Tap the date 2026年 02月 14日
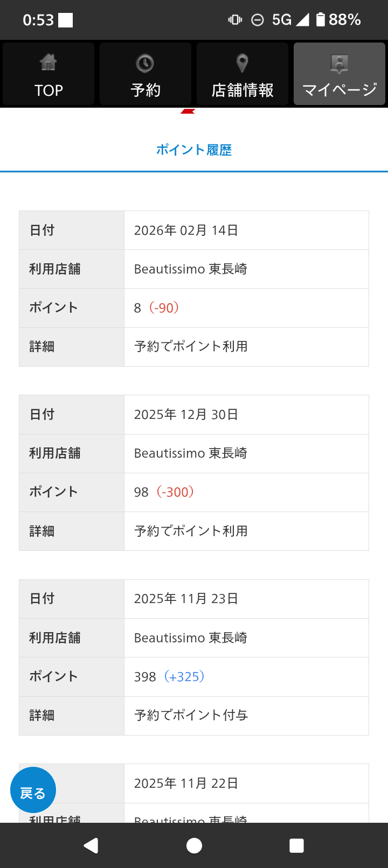The height and width of the screenshot is (868, 388). tap(186, 230)
